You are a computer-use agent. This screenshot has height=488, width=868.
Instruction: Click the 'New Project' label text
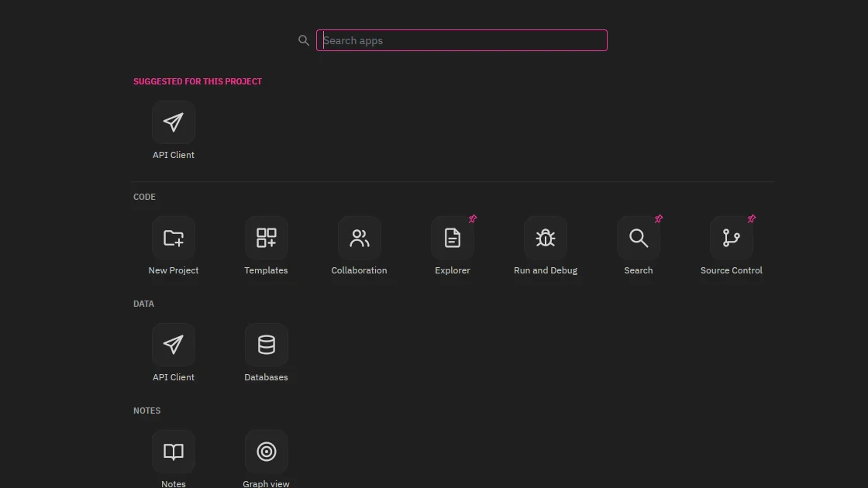(174, 270)
